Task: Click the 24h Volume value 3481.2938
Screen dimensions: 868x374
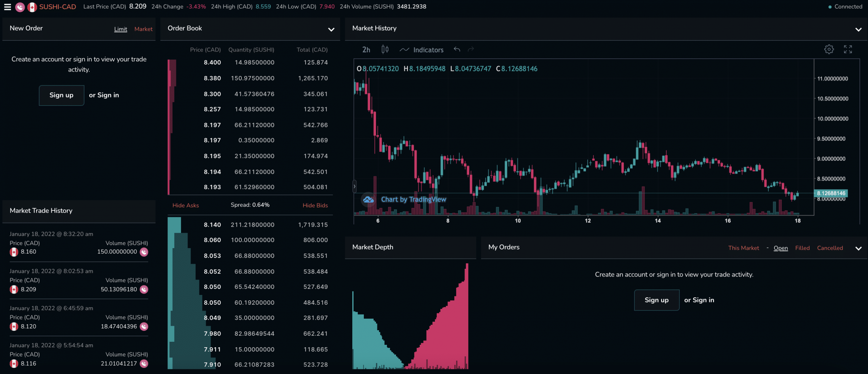Action: [411, 7]
